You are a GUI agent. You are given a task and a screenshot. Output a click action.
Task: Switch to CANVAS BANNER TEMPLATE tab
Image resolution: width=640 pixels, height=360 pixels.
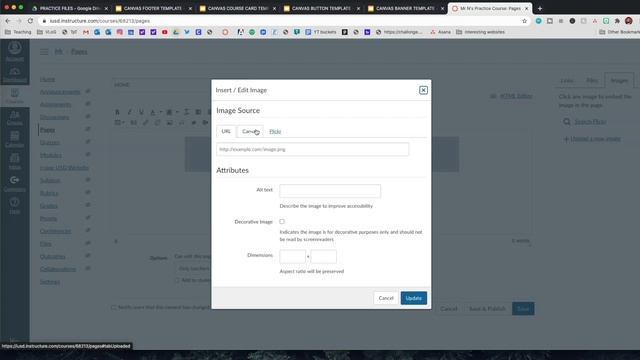(x=405, y=8)
